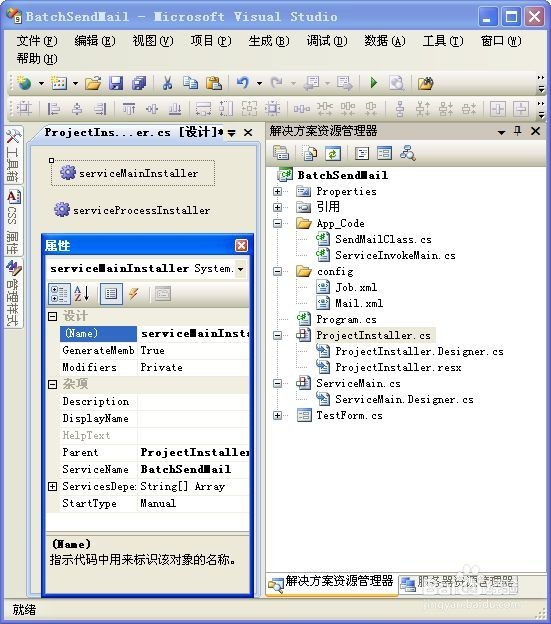Image resolution: width=551 pixels, height=624 pixels.
Task: Switch properties to Categorized view
Action: pos(59,294)
